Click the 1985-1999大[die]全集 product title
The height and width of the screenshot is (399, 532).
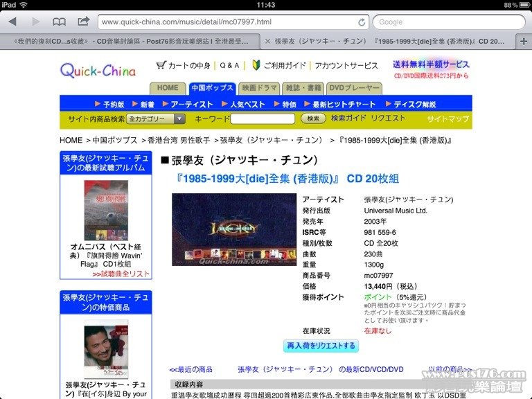coord(287,179)
